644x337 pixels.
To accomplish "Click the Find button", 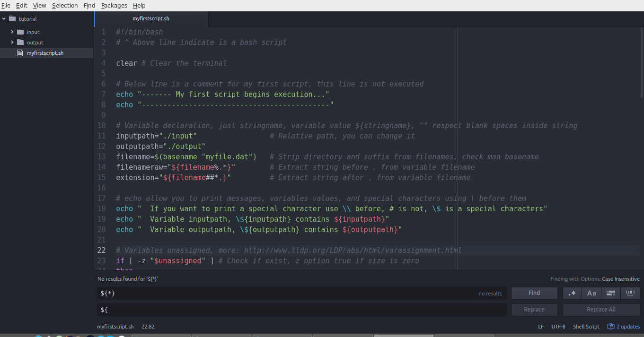I will point(534,293).
